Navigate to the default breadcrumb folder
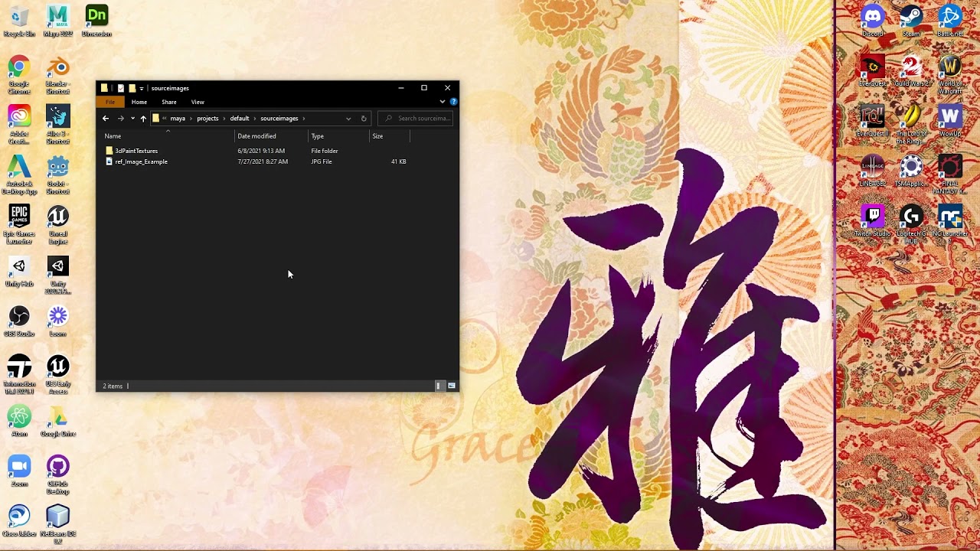This screenshot has height=551, width=980. tap(240, 119)
